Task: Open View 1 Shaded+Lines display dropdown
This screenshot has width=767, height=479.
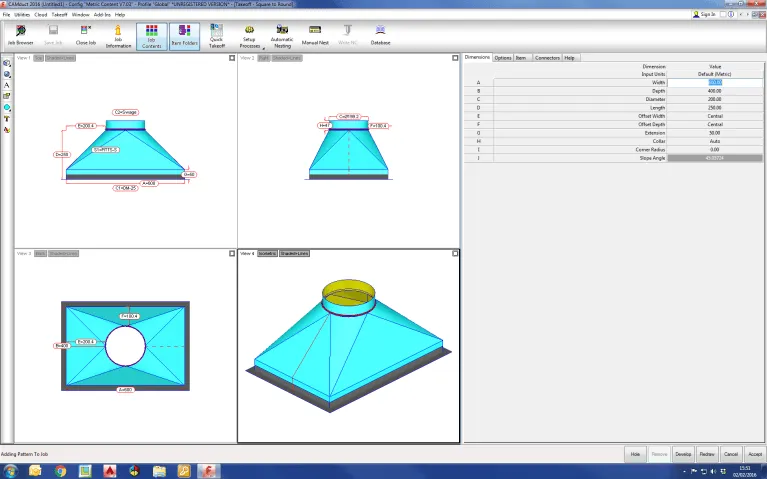Action: coord(61,58)
